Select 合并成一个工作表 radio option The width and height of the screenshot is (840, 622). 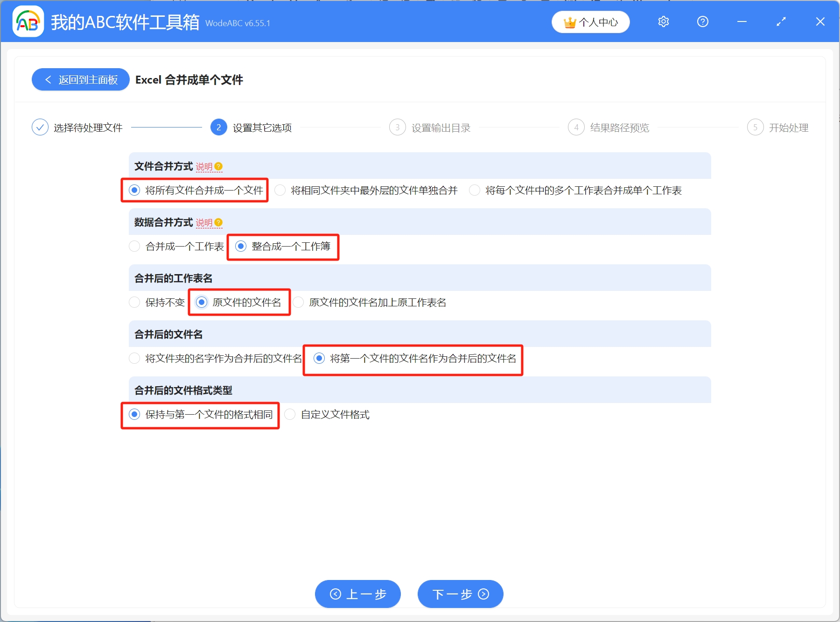click(x=134, y=247)
